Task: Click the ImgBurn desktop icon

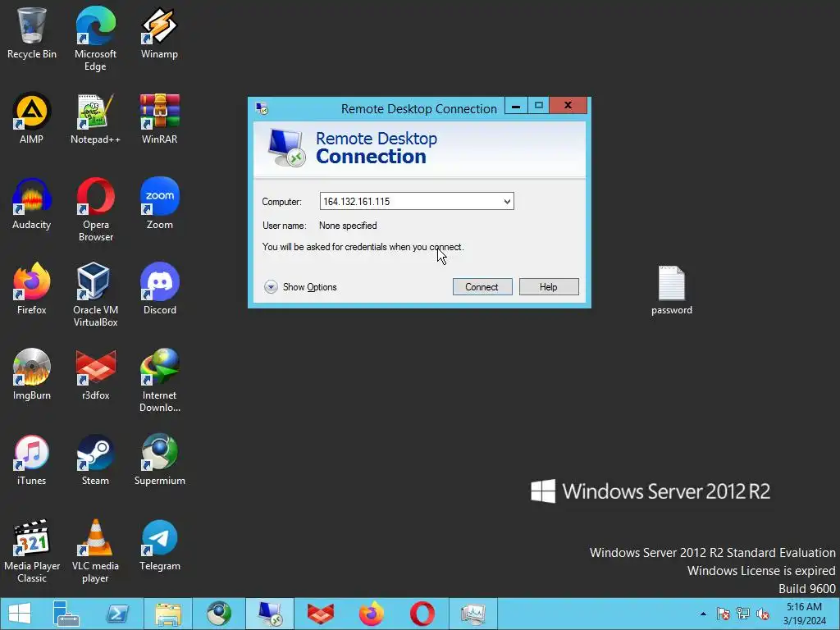Action: (x=32, y=374)
